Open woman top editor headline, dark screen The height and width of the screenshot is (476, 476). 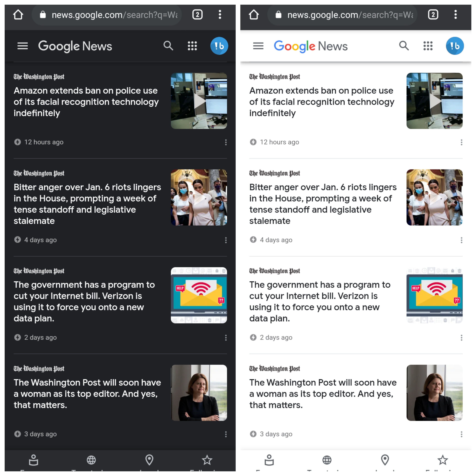click(87, 394)
